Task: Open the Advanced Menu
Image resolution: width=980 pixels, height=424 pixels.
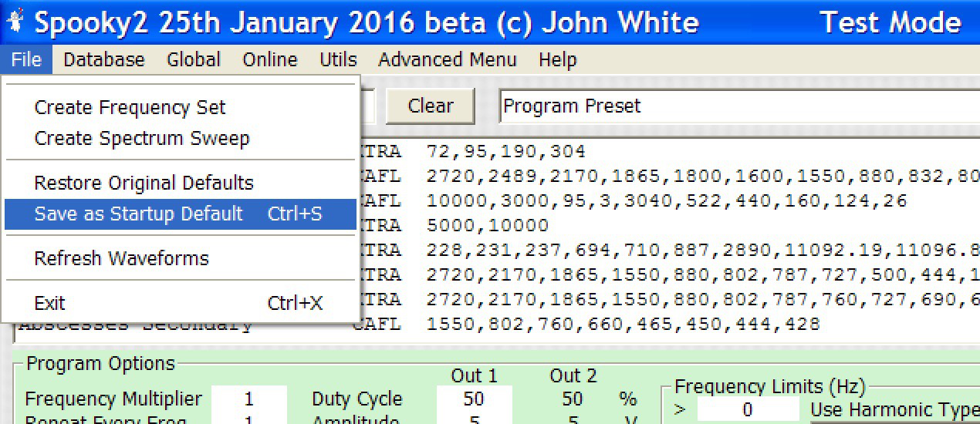Action: pyautogui.click(x=448, y=60)
